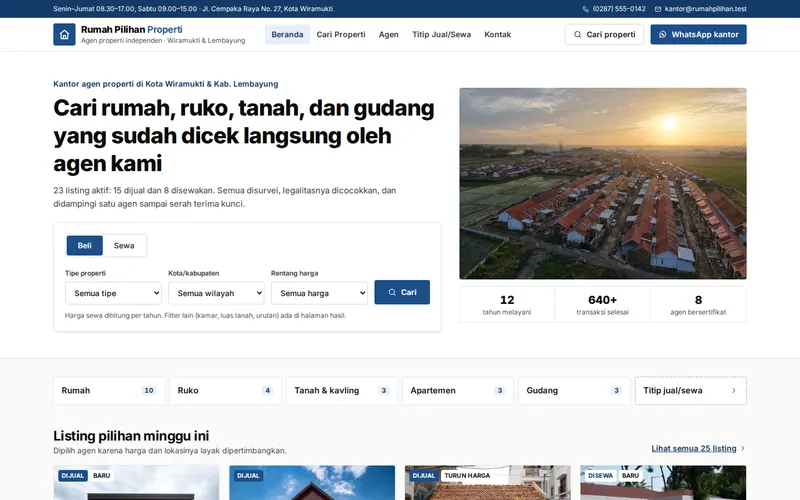Click the chevron on Titip jual/sewa card

[734, 390]
